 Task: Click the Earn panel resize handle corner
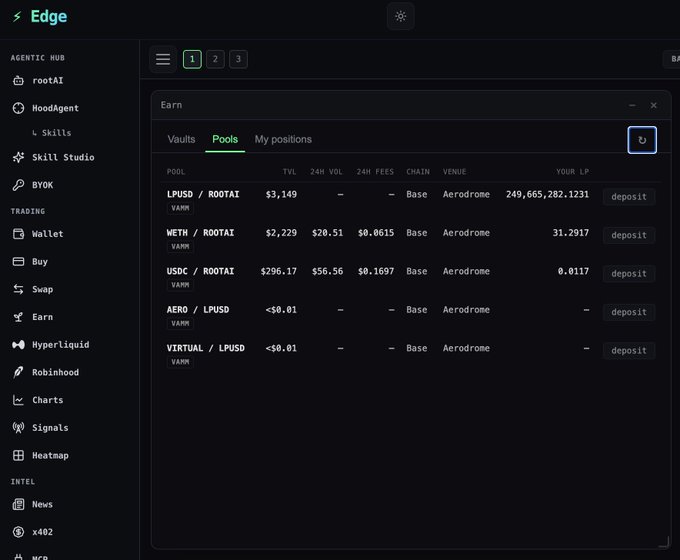click(664, 542)
